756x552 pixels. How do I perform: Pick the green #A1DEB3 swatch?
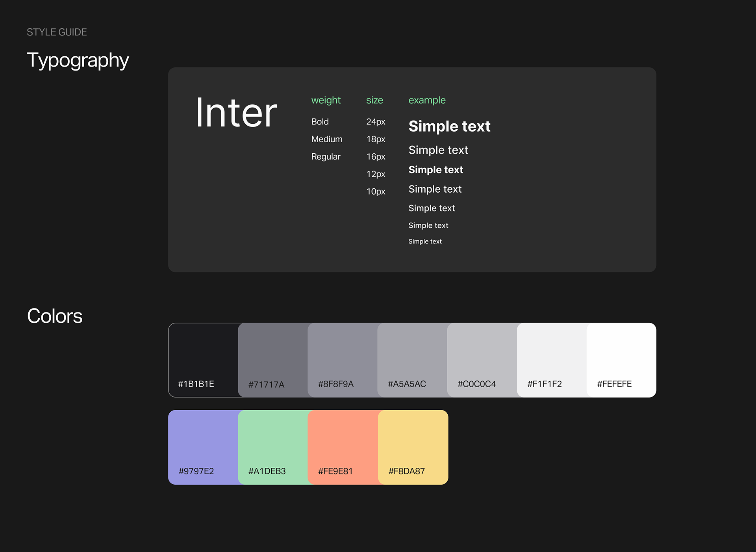click(x=272, y=447)
